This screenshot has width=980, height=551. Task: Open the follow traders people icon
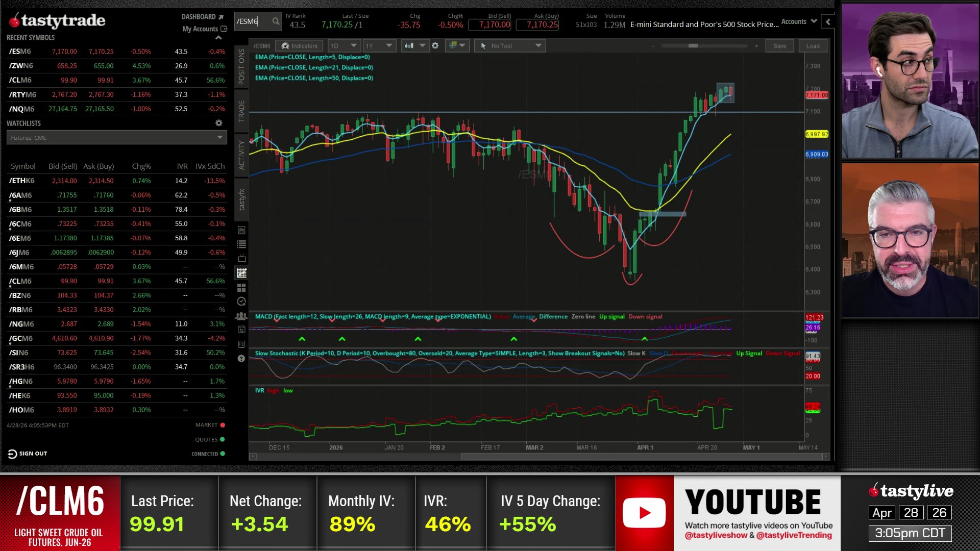tap(241, 316)
